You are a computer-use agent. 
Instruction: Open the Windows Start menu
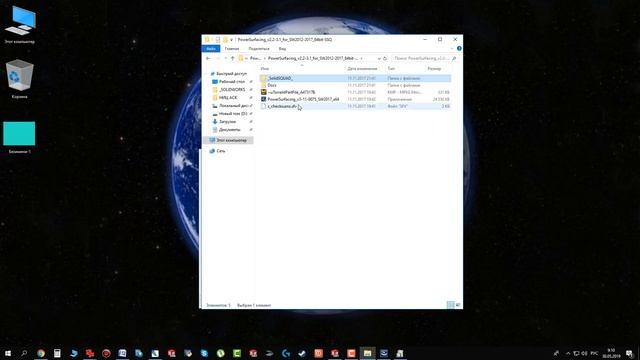pos(8,353)
